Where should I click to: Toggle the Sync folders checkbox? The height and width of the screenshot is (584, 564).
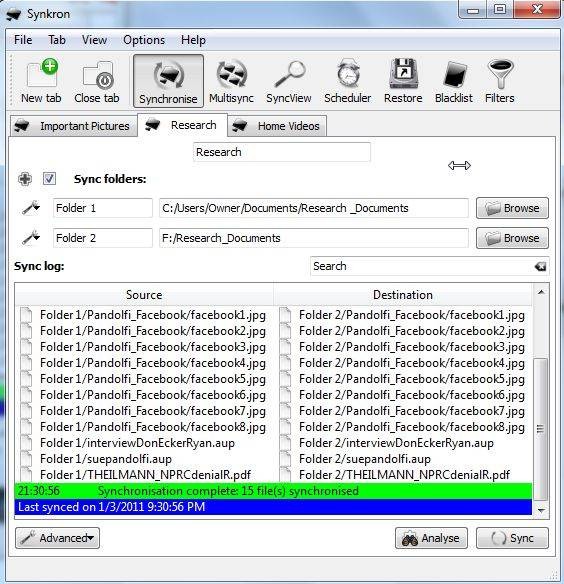click(49, 179)
